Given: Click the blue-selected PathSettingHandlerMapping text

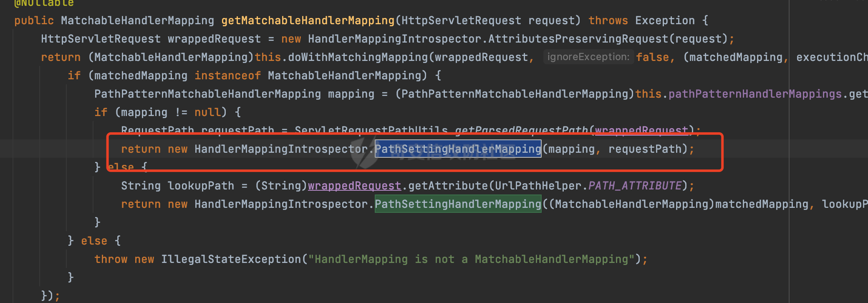Looking at the screenshot, I should pos(458,149).
